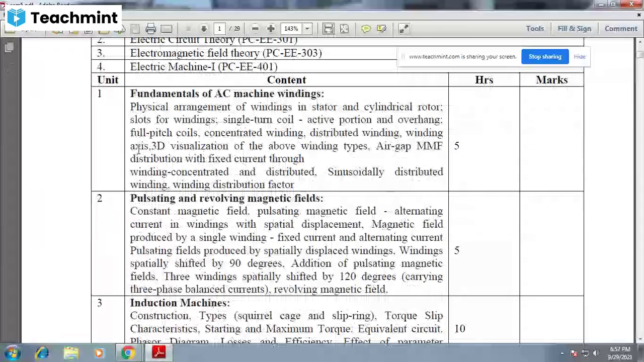Screen dimensions: 644x362
Task: Click the taskbar clock showing 6:57 PM
Action: (x=620, y=353)
